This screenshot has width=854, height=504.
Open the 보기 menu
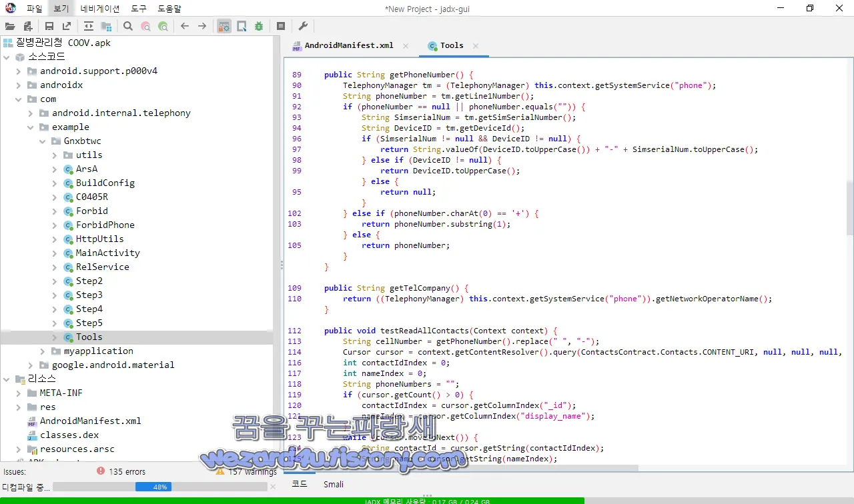coord(61,9)
